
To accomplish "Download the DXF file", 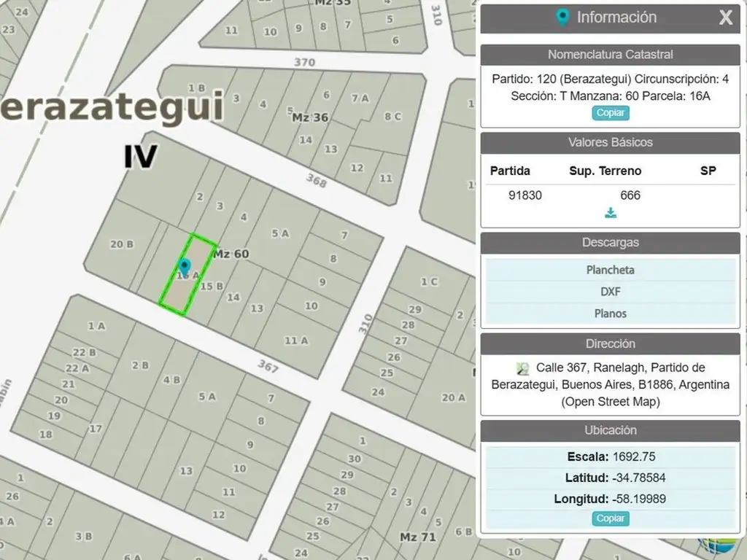I will click(610, 292).
